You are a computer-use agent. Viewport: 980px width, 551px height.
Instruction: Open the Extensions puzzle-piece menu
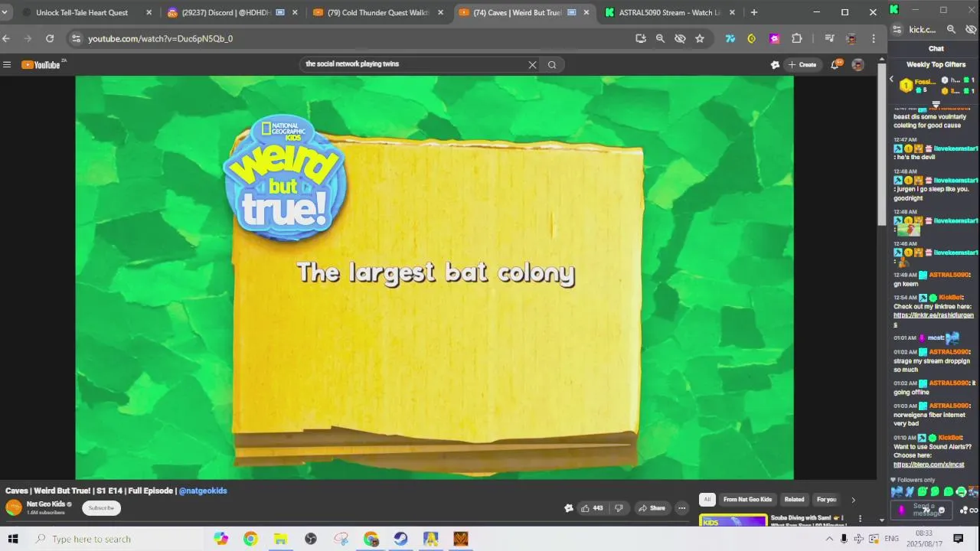tap(797, 38)
